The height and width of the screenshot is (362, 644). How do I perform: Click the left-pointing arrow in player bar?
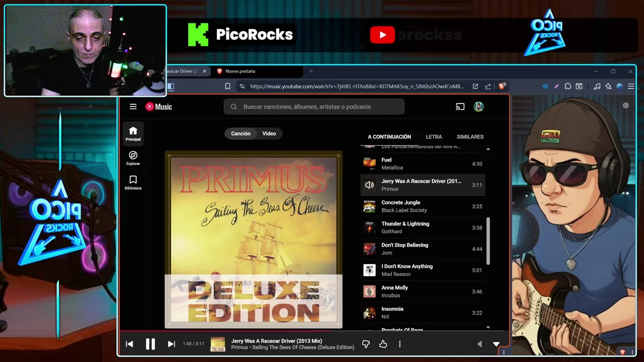point(479,344)
